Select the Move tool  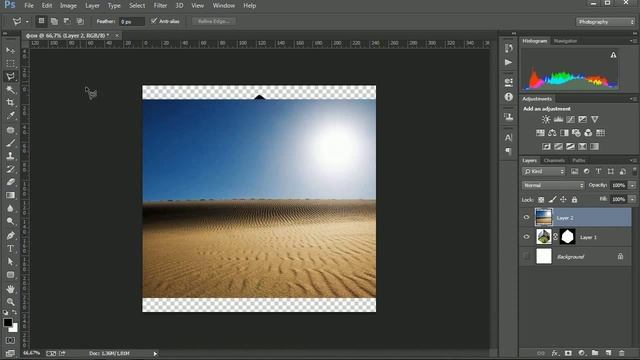(11, 51)
